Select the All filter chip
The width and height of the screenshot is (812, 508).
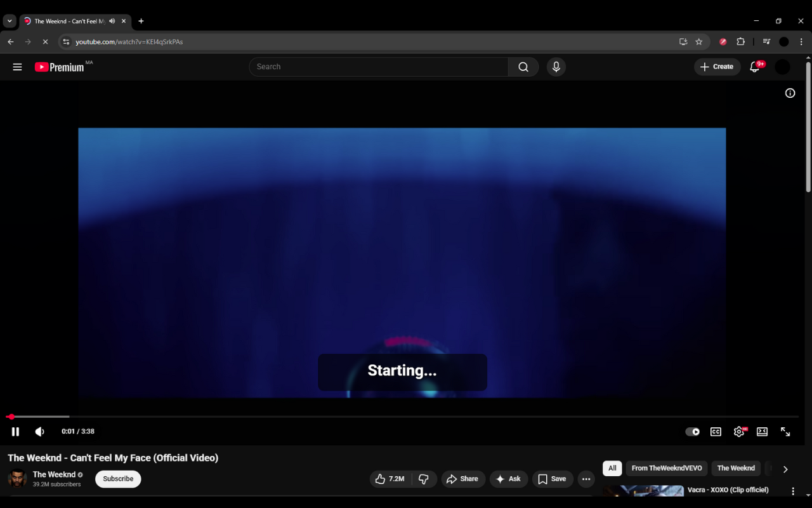click(612, 469)
